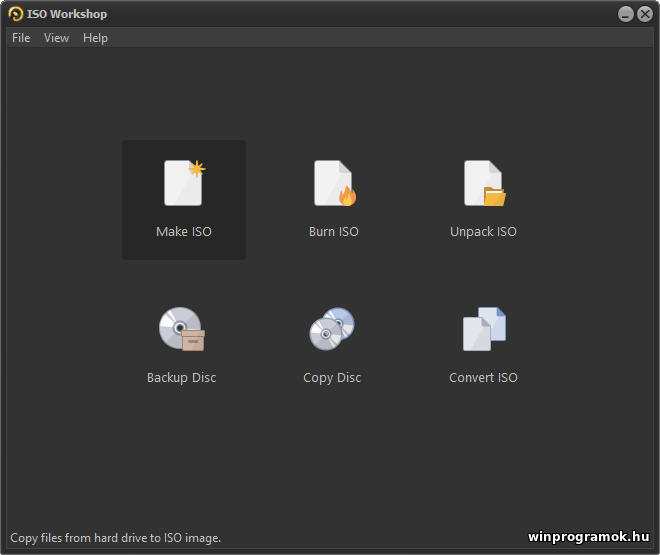Open the Convert ISO documents icon
Screen dimensions: 660x555
click(484, 329)
